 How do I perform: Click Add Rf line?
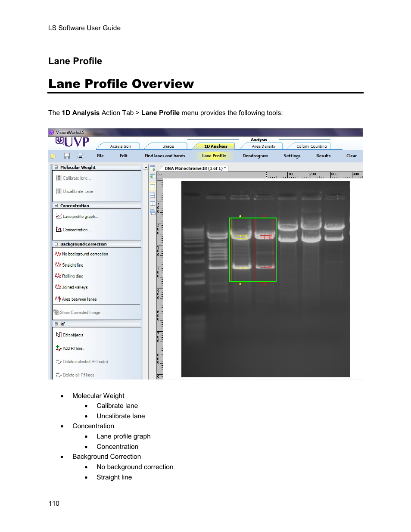tap(71, 348)
